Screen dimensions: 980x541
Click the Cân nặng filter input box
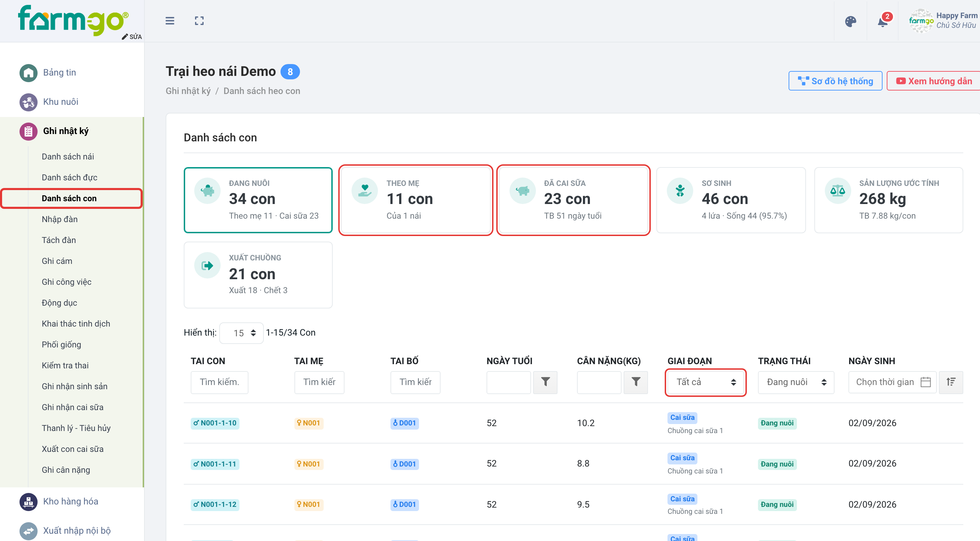tap(599, 382)
